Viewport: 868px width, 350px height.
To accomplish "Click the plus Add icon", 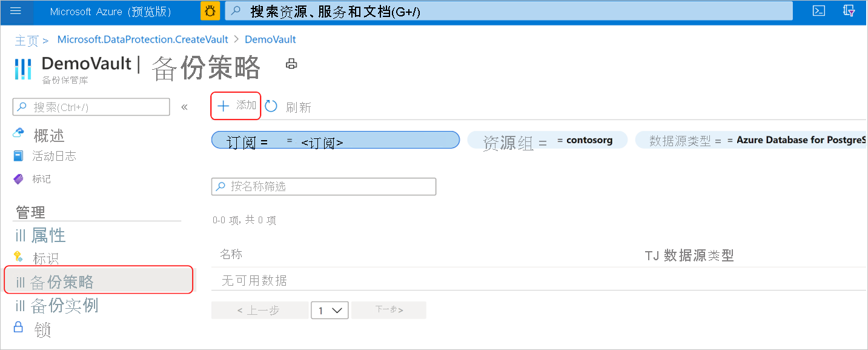I will tap(223, 106).
